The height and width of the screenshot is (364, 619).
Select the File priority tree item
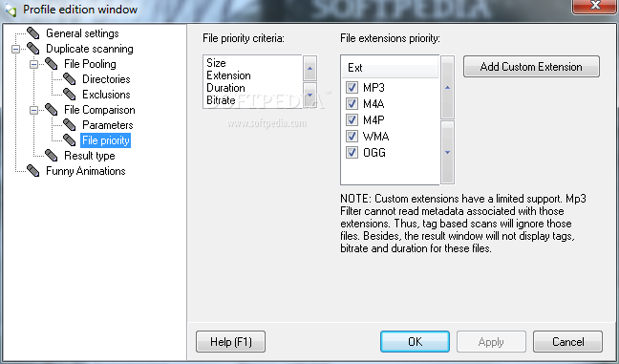point(105,140)
